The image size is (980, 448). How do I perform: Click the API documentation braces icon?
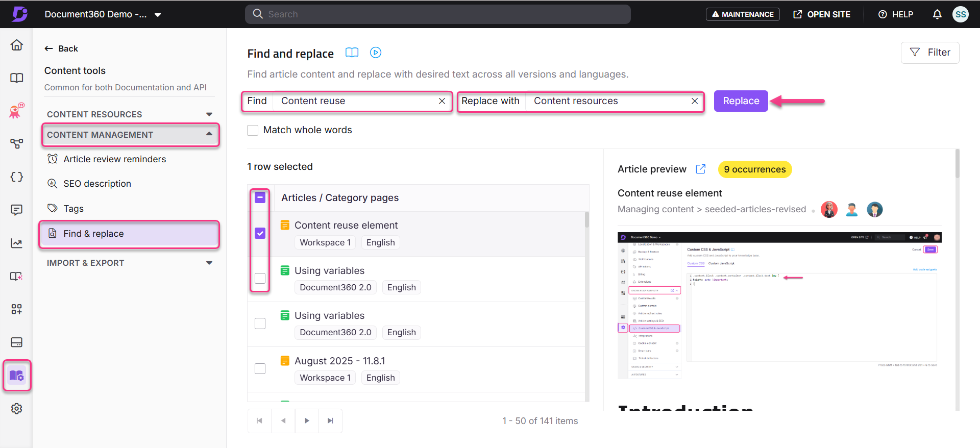(x=17, y=177)
